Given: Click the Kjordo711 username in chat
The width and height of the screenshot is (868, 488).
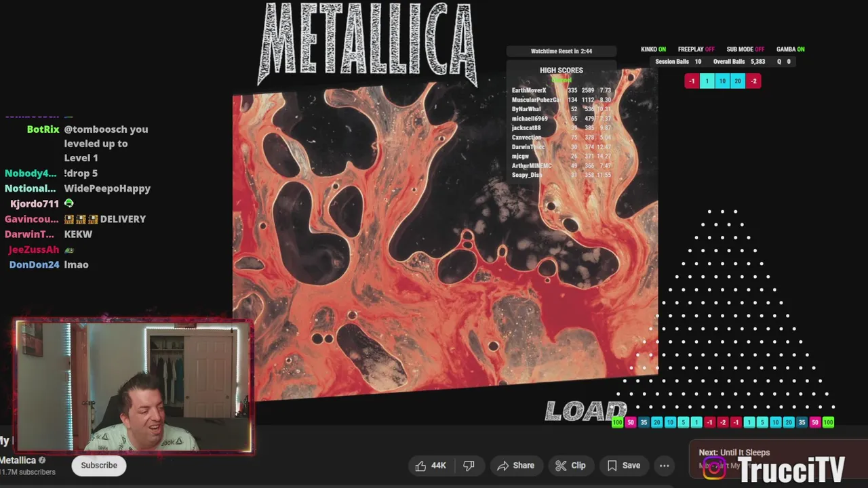Looking at the screenshot, I should click(x=35, y=204).
